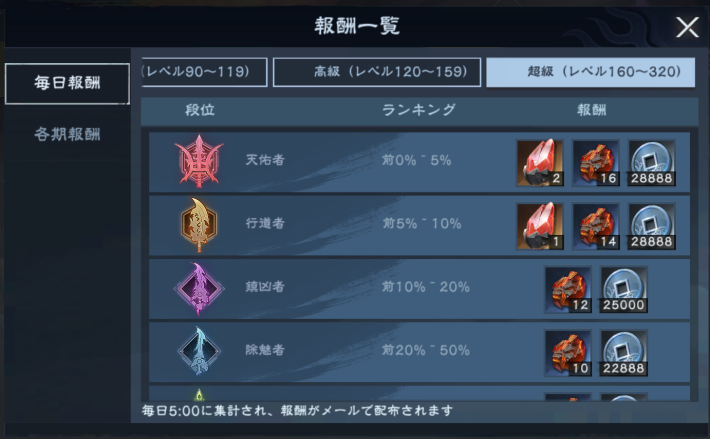The width and height of the screenshot is (710, 439).
Task: Tap red crystal reward with quantity 2
Action: tap(540, 163)
